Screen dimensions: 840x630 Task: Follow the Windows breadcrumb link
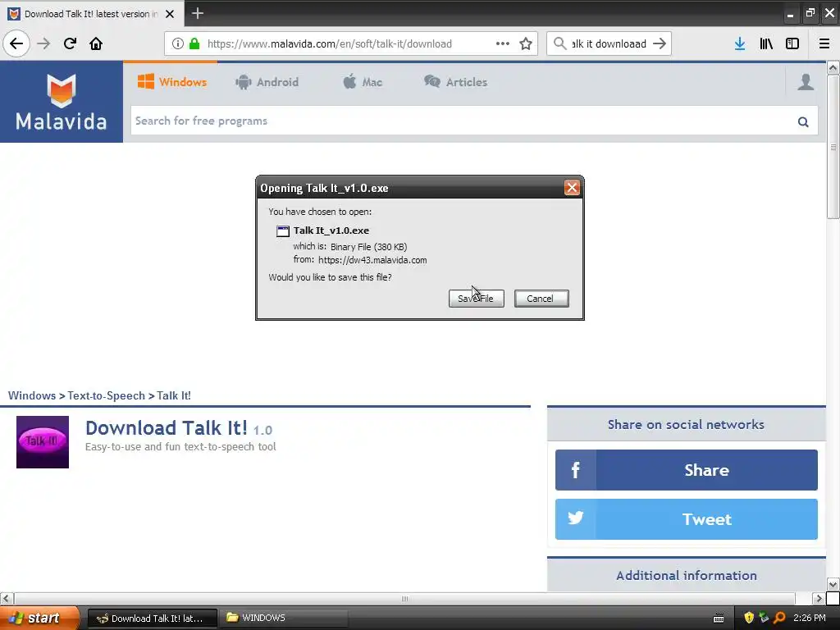(32, 395)
